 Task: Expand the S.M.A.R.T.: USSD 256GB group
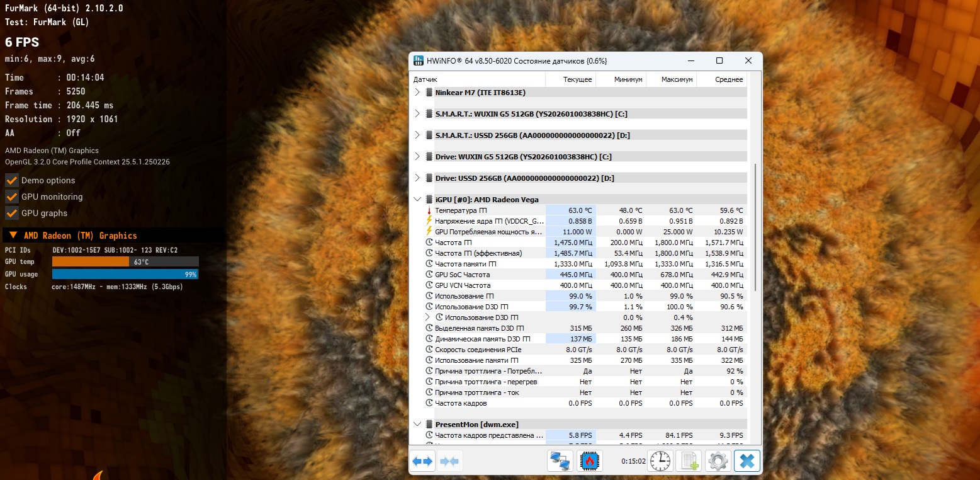pyautogui.click(x=417, y=135)
